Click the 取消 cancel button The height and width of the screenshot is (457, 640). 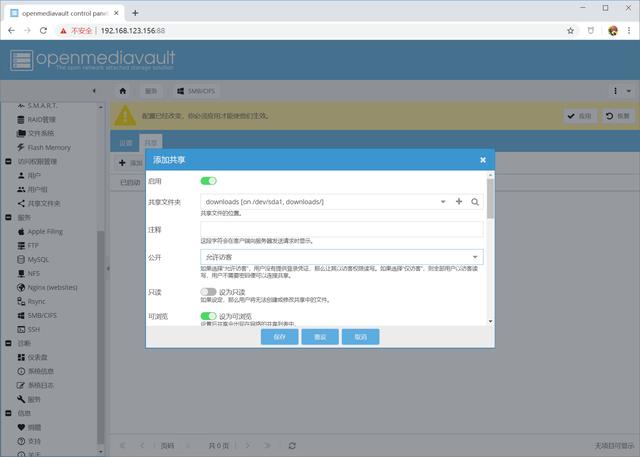(x=360, y=337)
